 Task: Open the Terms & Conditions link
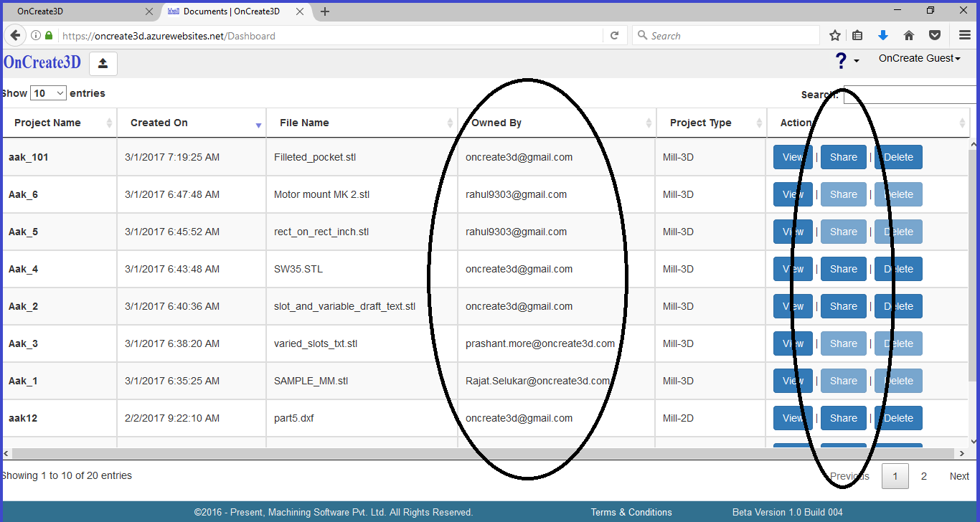pos(631,512)
